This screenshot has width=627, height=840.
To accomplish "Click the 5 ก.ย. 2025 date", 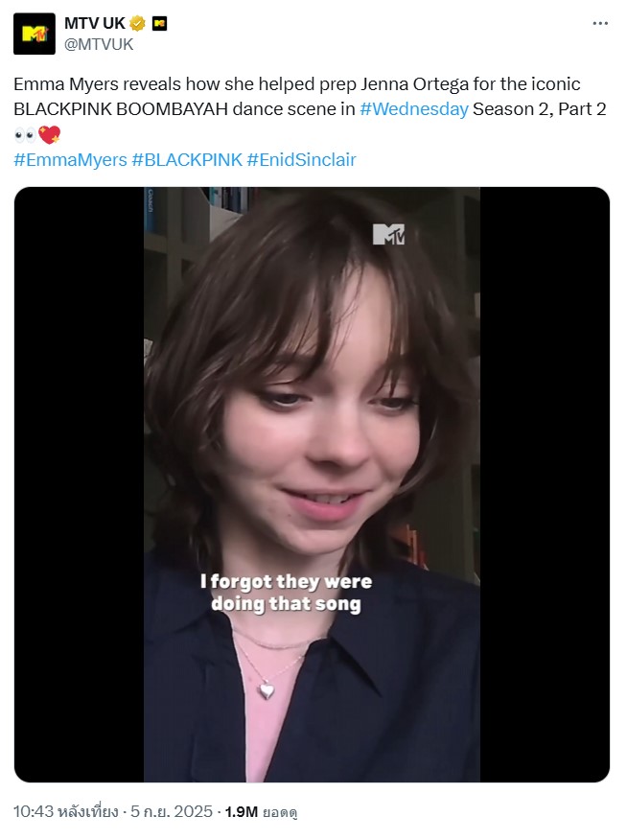I will coord(172,811).
